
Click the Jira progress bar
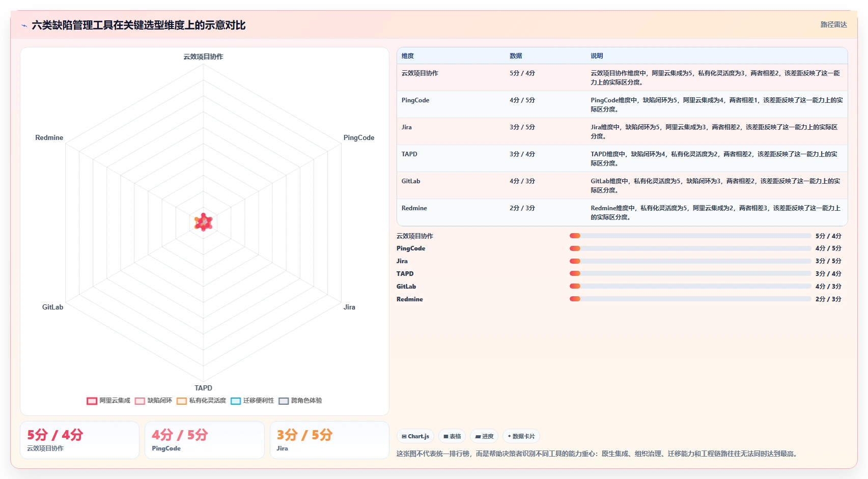tap(690, 261)
